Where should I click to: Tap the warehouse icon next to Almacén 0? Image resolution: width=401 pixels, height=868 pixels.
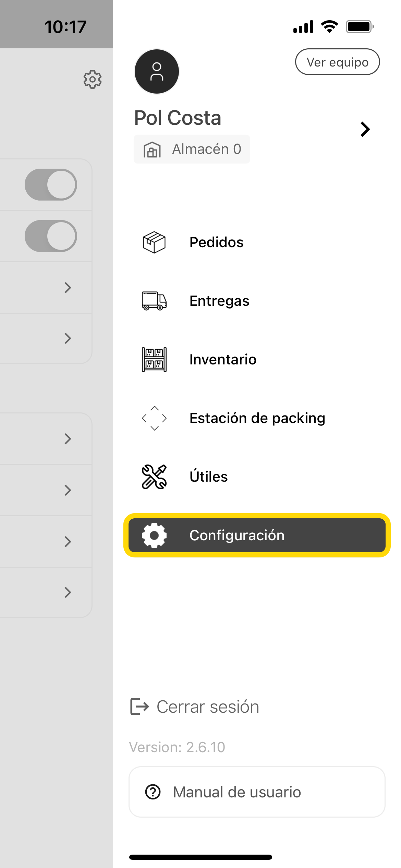(x=152, y=149)
